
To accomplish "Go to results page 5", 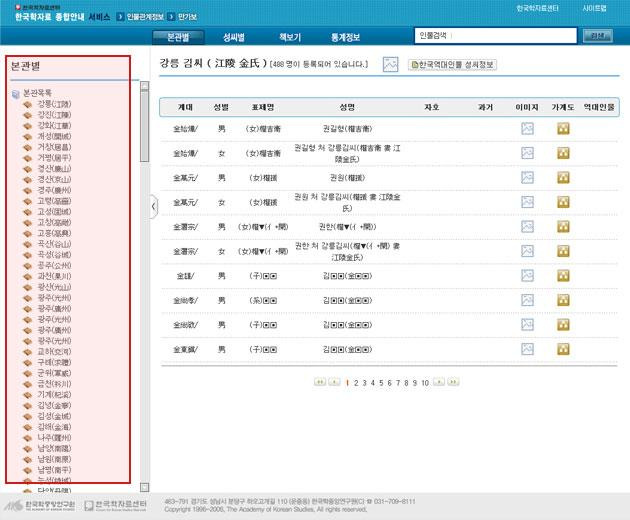I will [x=381, y=383].
